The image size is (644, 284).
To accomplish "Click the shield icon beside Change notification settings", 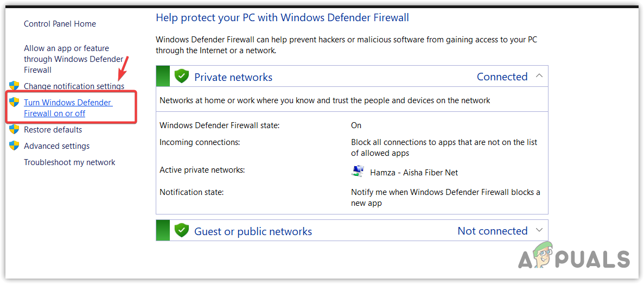I will click(14, 86).
